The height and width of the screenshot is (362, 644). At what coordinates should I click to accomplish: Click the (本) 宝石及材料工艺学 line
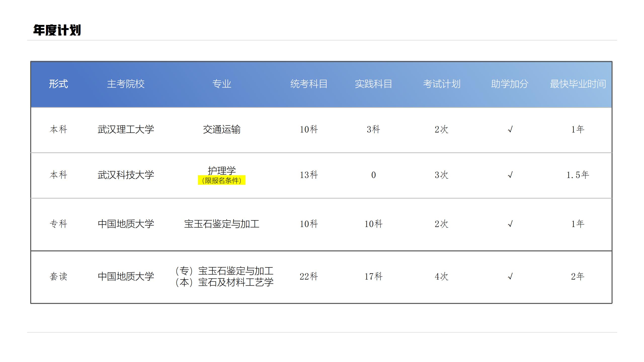click(224, 282)
